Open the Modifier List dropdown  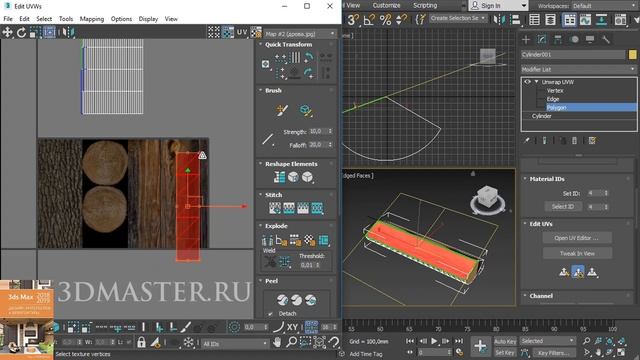point(579,69)
